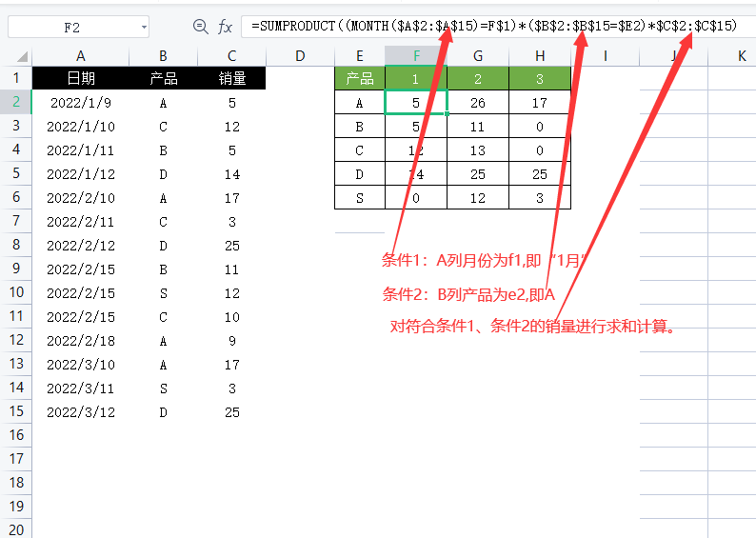Click summary value 11 for product B
Screen dimensions: 756x538
478,127
